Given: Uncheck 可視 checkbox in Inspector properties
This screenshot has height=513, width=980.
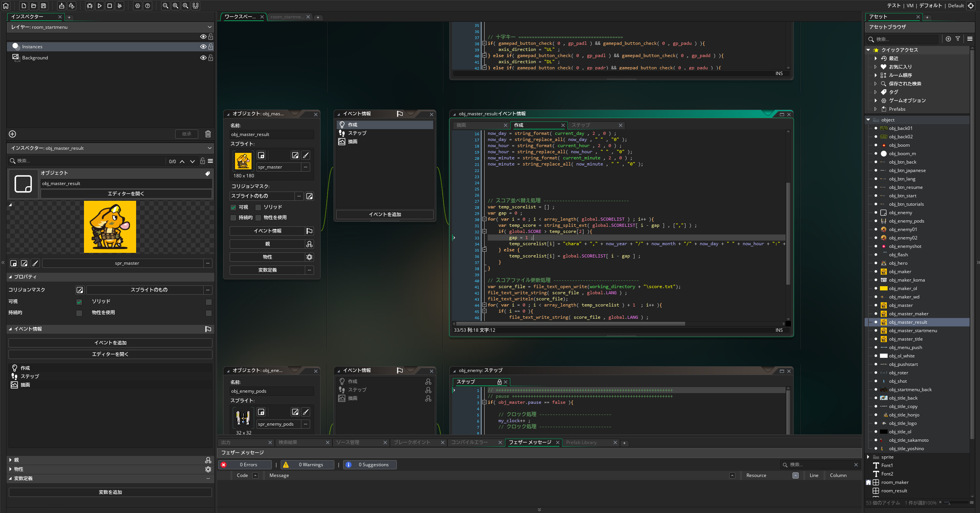Looking at the screenshot, I should click(x=79, y=302).
